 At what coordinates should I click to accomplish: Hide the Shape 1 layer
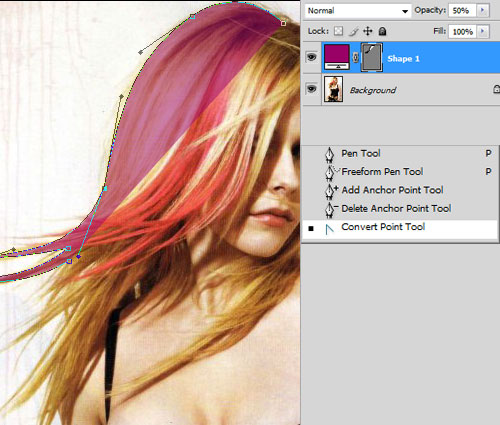[x=311, y=57]
